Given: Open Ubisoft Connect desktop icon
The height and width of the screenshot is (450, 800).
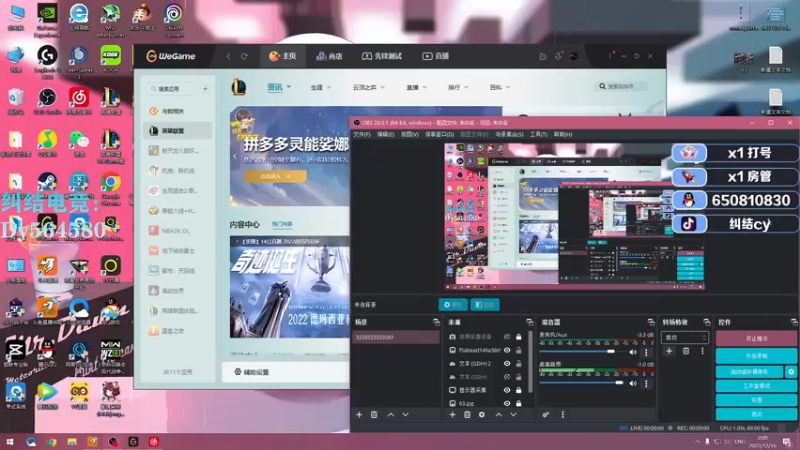Looking at the screenshot, I should tap(173, 20).
